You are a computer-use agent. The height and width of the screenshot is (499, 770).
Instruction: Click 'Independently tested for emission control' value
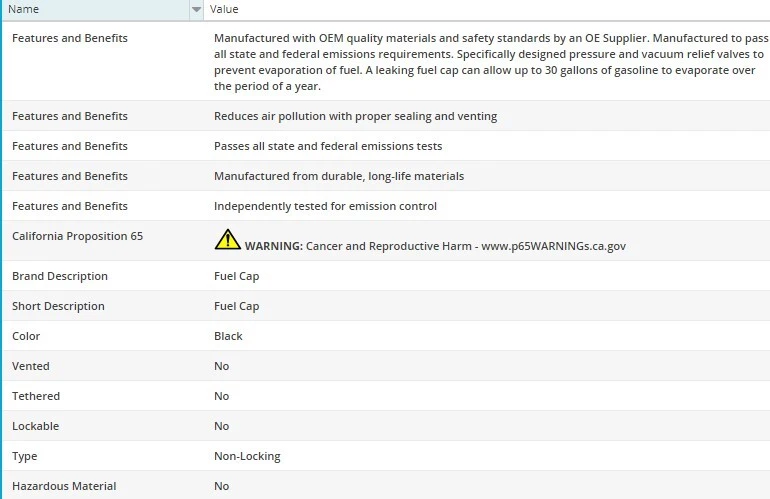tap(325, 206)
